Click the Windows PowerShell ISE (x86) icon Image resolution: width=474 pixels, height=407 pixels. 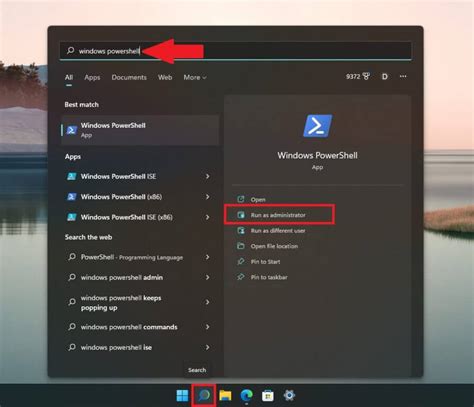(x=72, y=217)
